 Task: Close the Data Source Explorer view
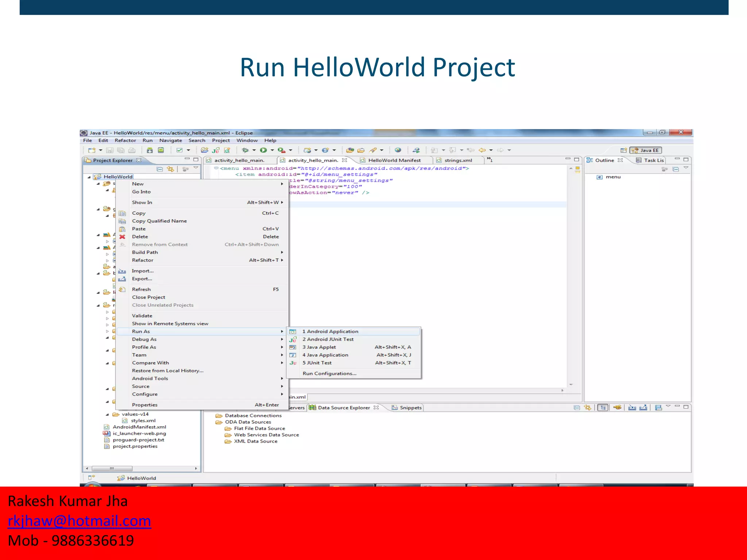click(x=376, y=408)
